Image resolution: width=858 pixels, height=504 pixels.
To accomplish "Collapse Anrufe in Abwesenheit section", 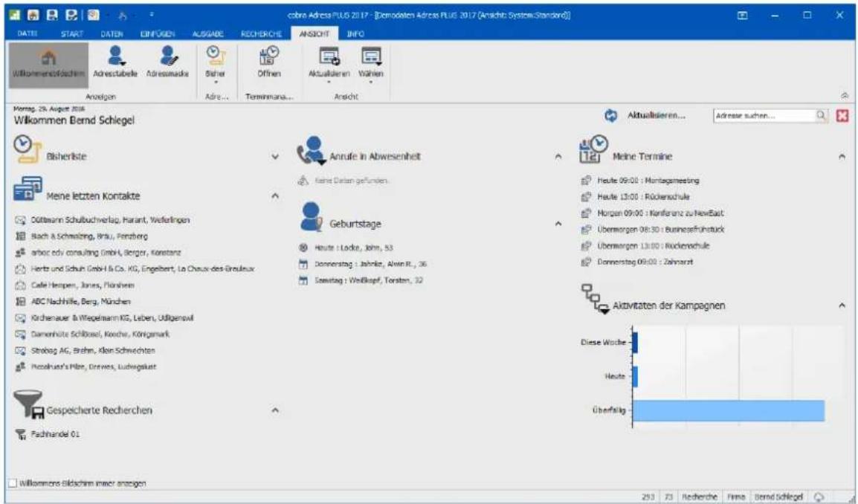I will pyautogui.click(x=558, y=157).
